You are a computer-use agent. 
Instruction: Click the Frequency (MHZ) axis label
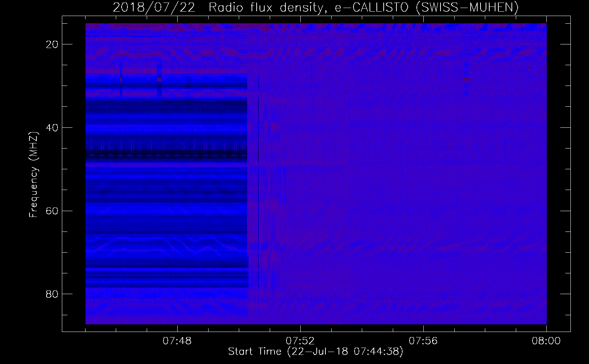pos(33,175)
